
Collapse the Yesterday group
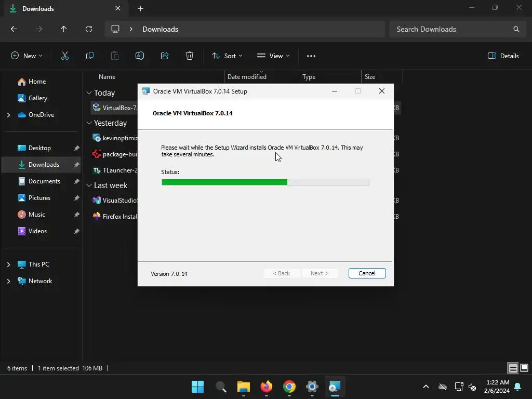pos(89,123)
